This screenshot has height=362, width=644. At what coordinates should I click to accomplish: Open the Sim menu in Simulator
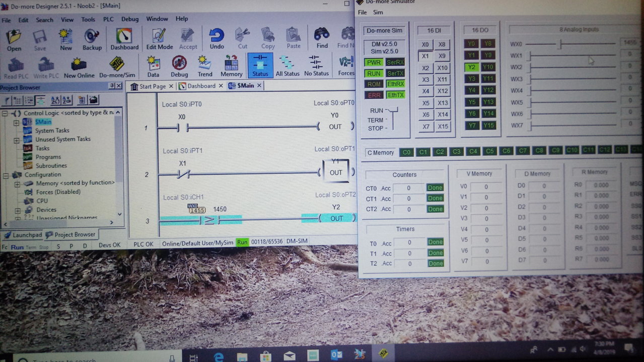tap(378, 13)
